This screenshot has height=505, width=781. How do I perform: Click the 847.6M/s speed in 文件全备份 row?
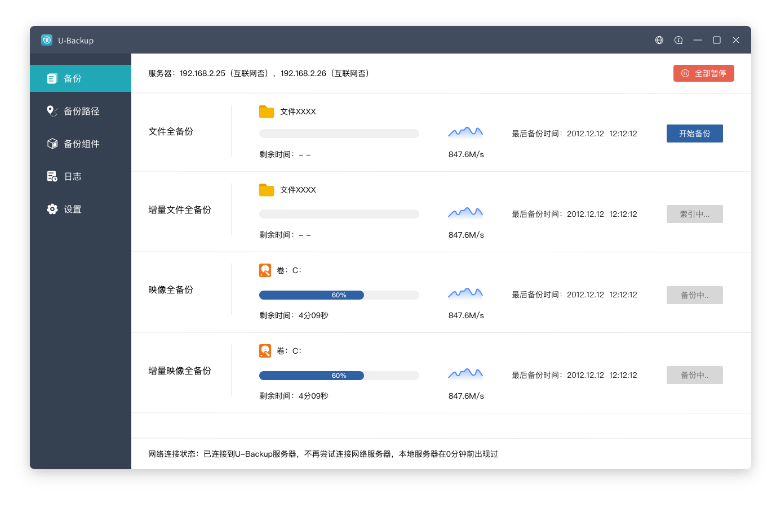[466, 154]
